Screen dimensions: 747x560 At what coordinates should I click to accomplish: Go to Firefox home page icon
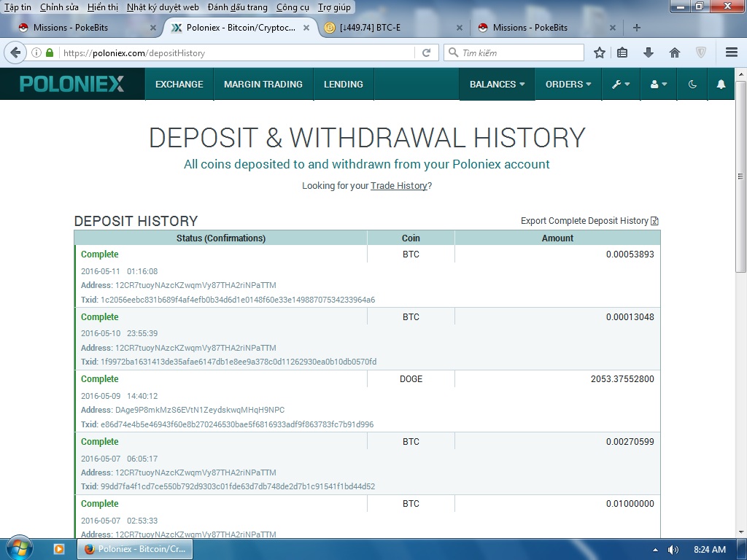click(675, 52)
